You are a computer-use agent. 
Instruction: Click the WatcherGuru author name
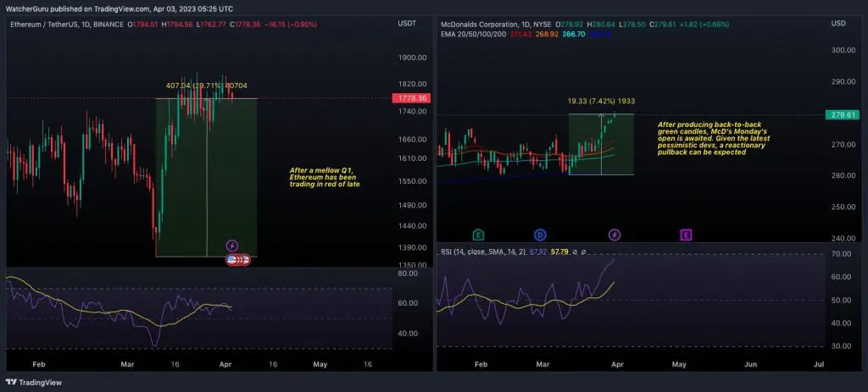click(27, 8)
